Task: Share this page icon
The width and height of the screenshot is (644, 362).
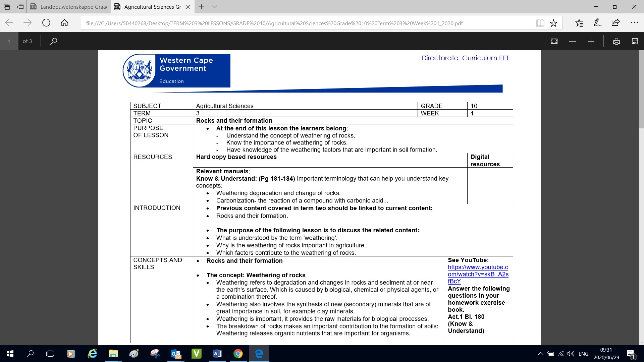Action: [x=615, y=23]
